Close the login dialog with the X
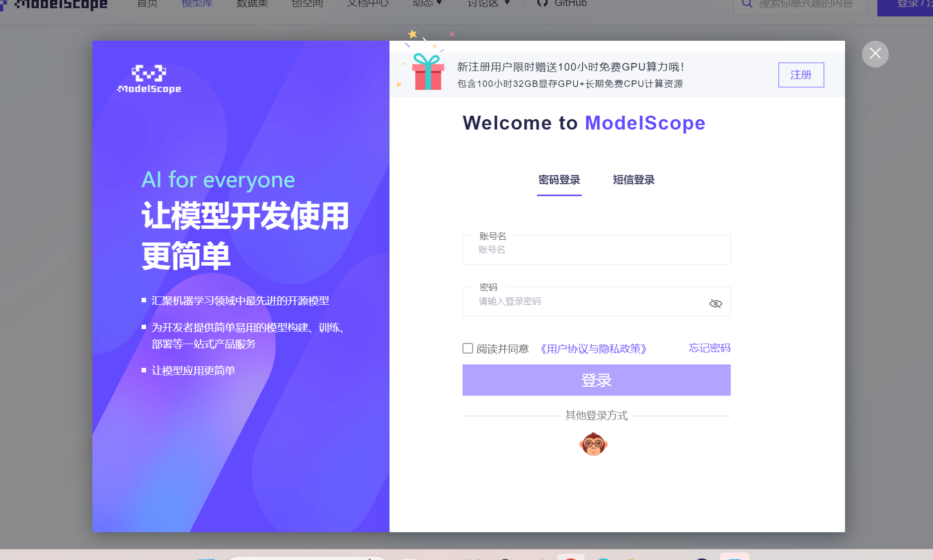The width and height of the screenshot is (933, 560). click(x=875, y=54)
